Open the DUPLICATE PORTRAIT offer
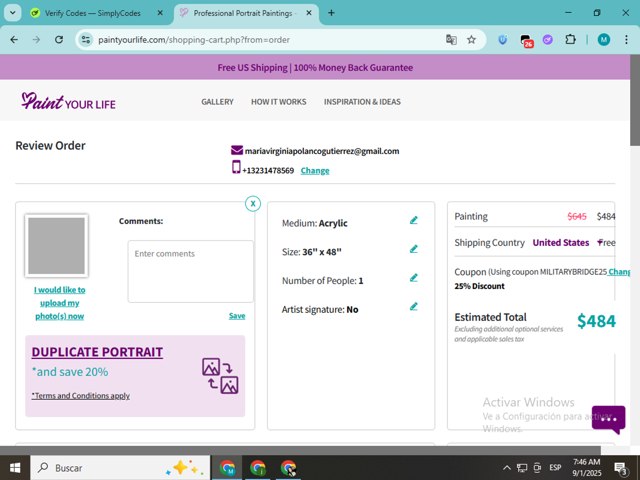The image size is (640, 480). click(97, 352)
